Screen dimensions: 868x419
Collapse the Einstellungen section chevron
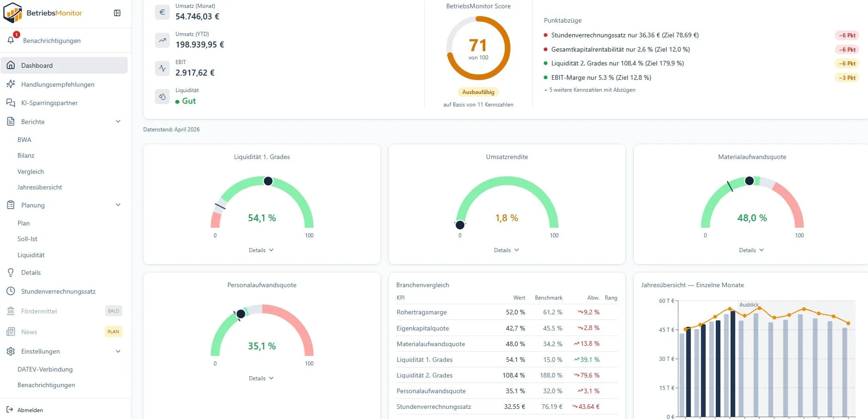pos(118,351)
